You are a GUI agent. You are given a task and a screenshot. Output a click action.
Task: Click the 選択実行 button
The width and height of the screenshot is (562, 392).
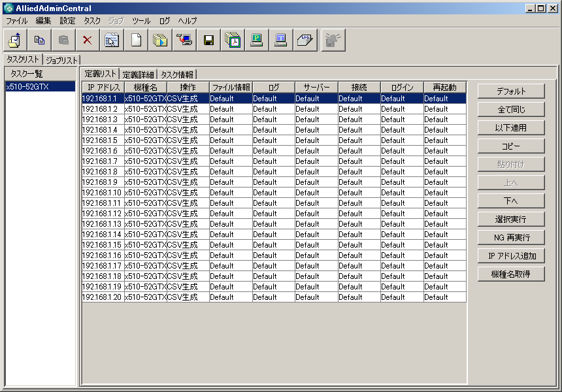click(x=511, y=220)
